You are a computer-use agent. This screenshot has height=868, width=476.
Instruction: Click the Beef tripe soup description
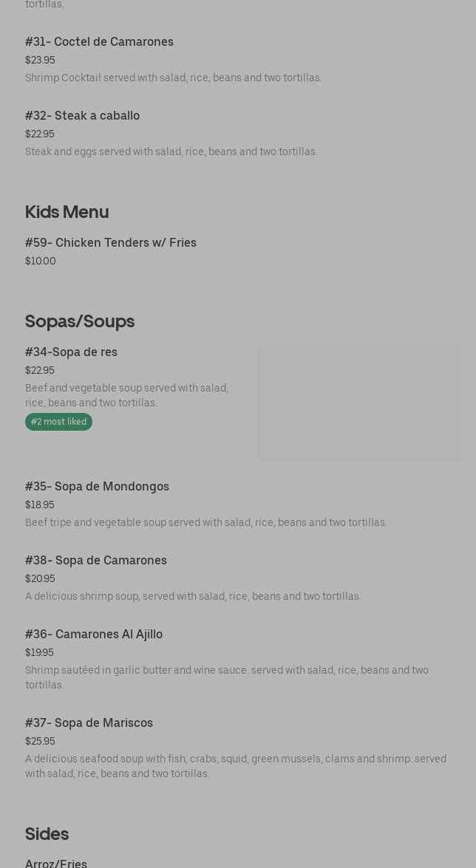point(205,522)
